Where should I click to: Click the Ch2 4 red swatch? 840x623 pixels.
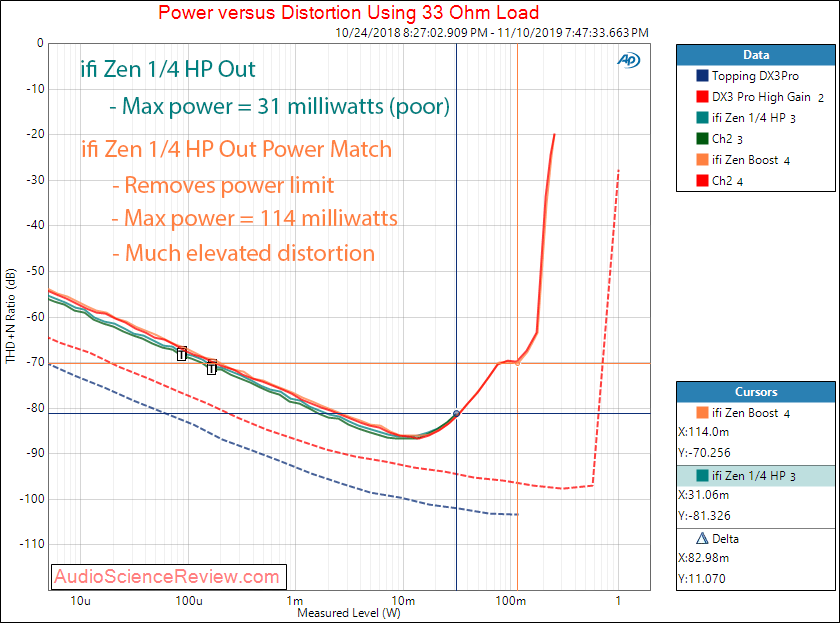tap(702, 181)
